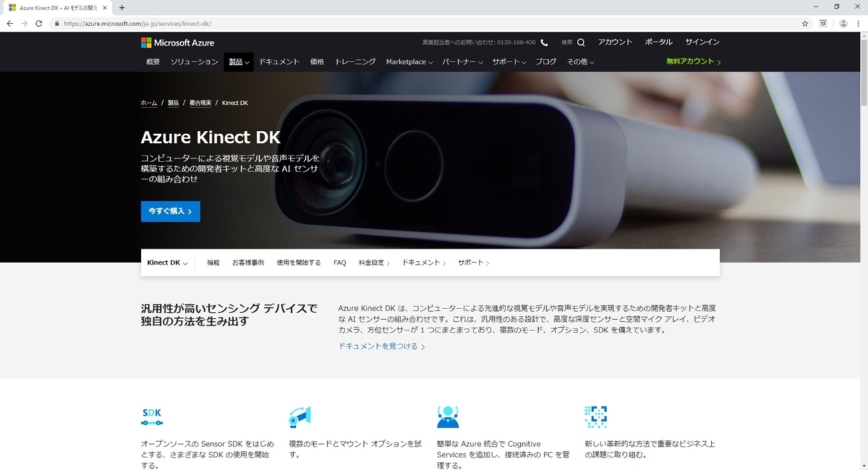Open a new tab with plus icon
The width and height of the screenshot is (868, 470).
coord(122,7)
